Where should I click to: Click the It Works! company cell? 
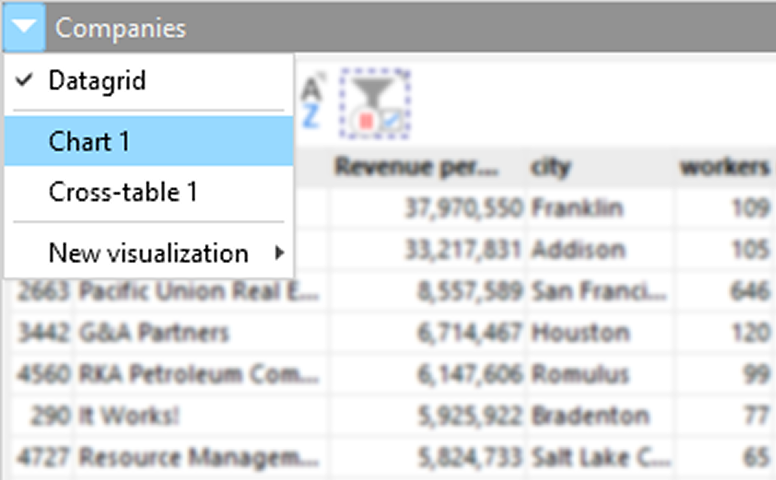click(130, 416)
